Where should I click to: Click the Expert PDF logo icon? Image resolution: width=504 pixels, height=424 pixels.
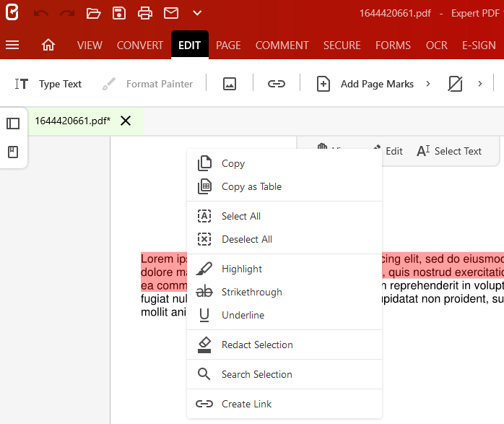point(12,12)
